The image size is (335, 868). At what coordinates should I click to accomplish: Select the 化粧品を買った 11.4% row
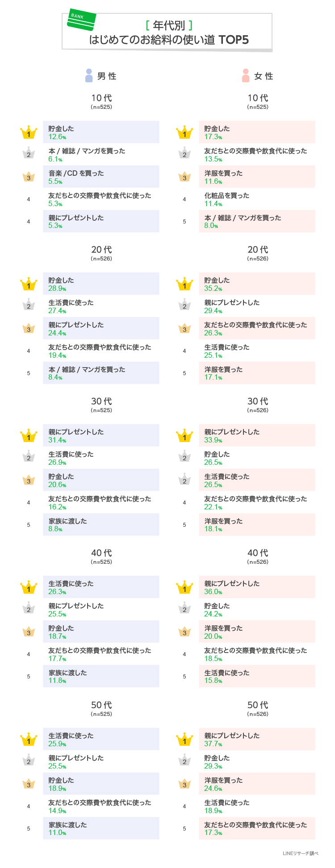[257, 199]
